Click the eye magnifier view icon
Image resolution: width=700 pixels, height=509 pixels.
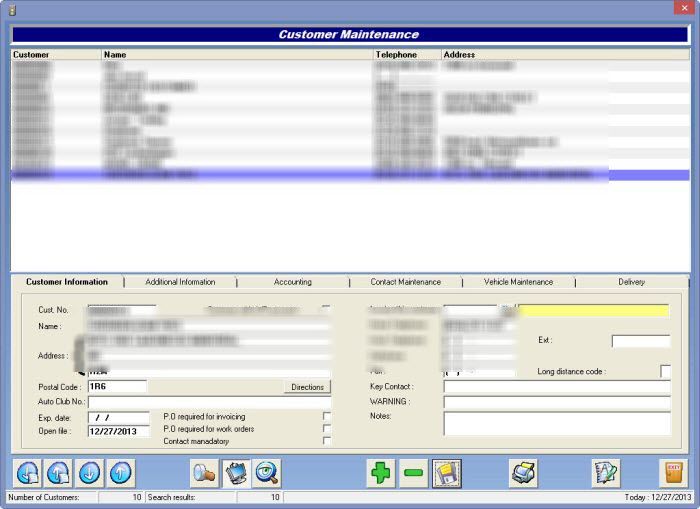(267, 473)
